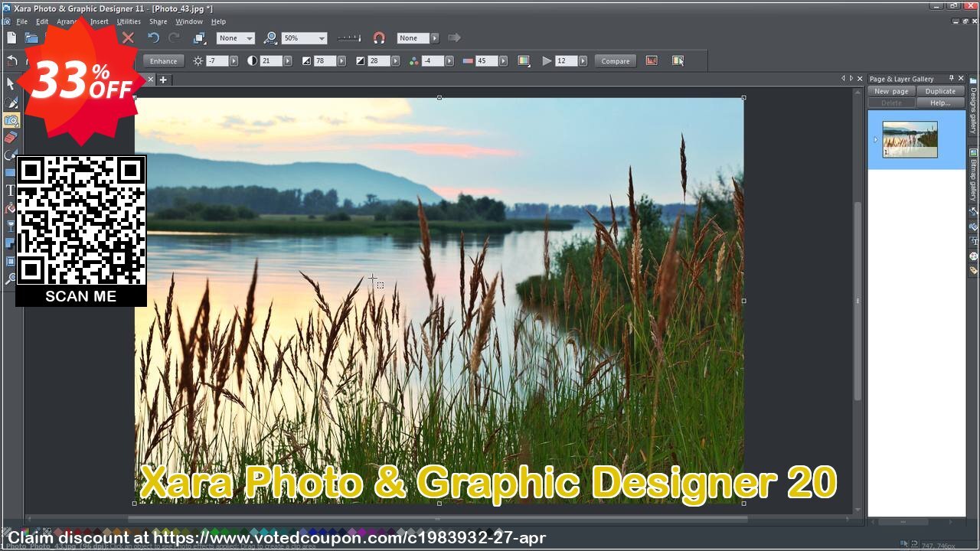Screen dimensions: 980x551
Task: Select the page 1 thumbnail
Action: click(910, 139)
